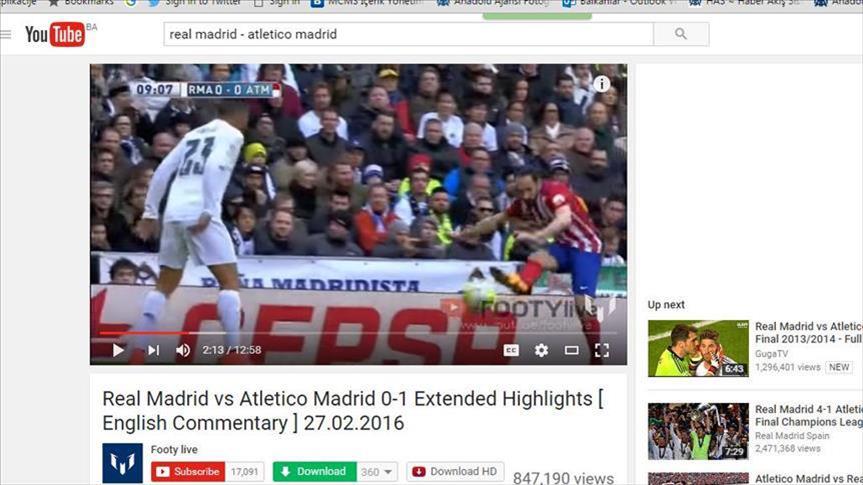The width and height of the screenshot is (863, 485).
Task: Click the search box with 'real madrid - atletico madrid'
Action: coord(408,34)
